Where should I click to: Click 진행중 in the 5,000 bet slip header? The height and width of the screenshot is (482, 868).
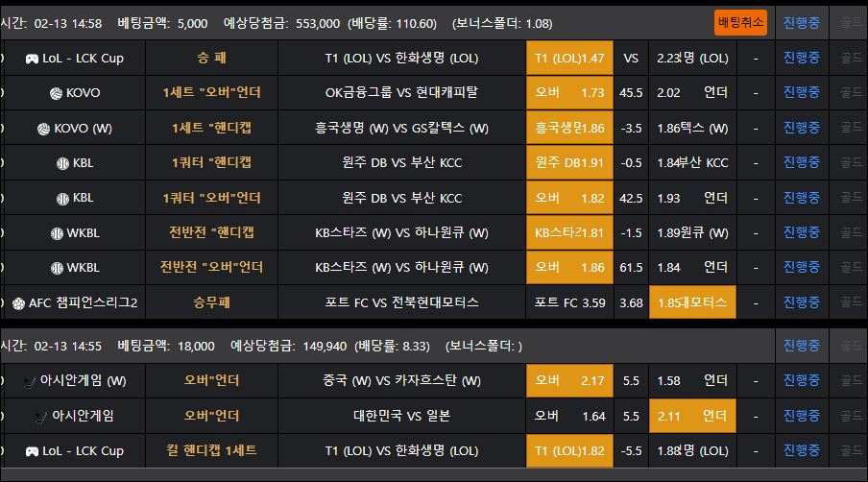click(801, 23)
